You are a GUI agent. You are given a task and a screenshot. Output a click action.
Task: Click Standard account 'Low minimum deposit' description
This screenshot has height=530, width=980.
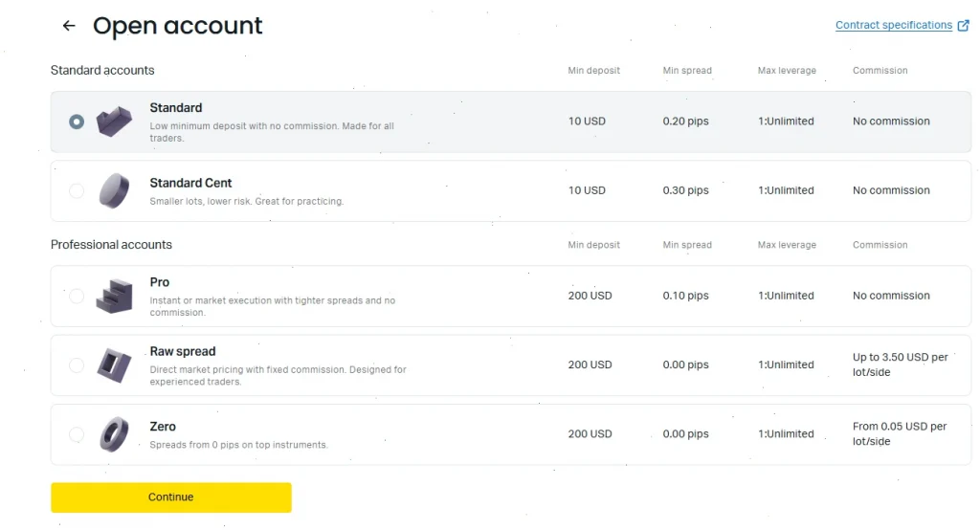272,132
